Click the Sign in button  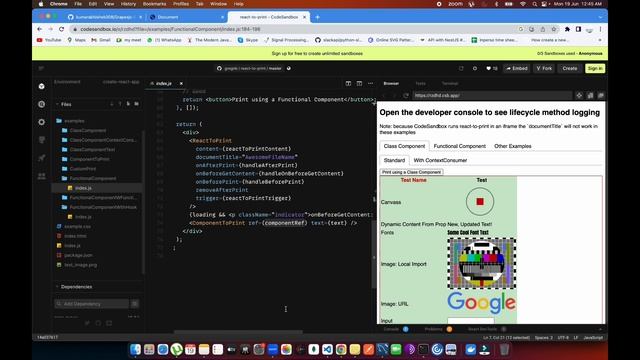coord(595,69)
